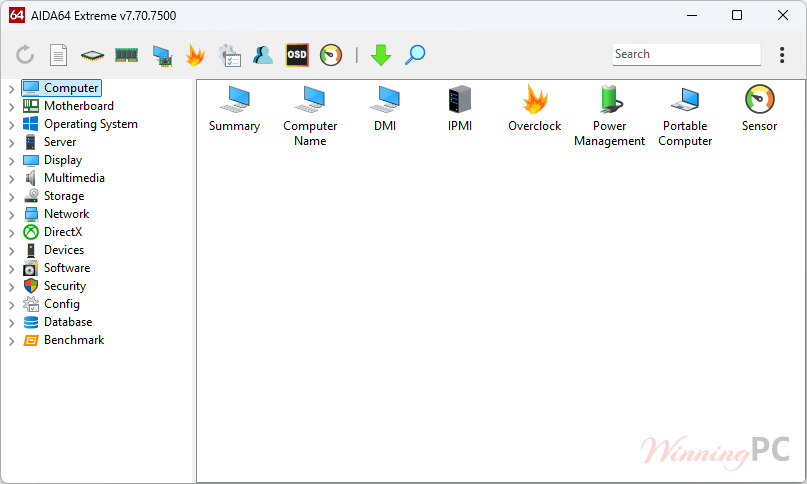Start stability test flame toolbar icon
This screenshot has height=484, width=807.
(x=196, y=55)
